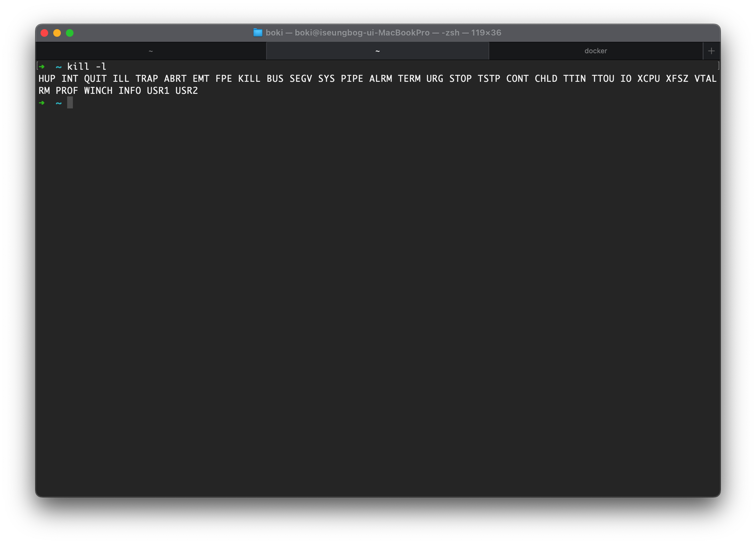Click the green arrow on the last prompt
The height and width of the screenshot is (544, 756).
tap(42, 103)
